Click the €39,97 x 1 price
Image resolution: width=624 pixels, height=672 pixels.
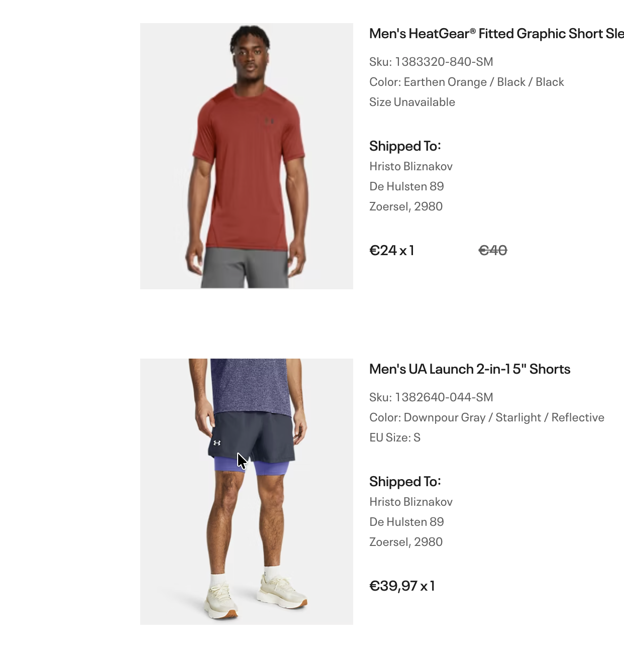pos(402,586)
